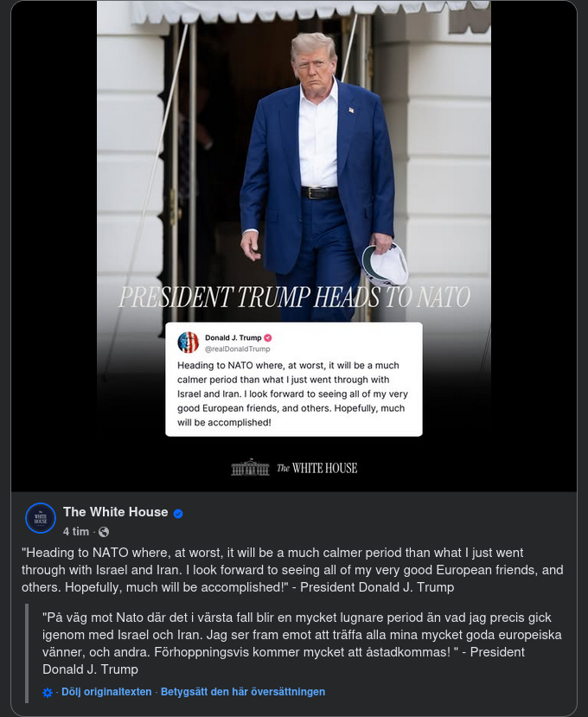The height and width of the screenshot is (717, 588).
Task: Click the @realDonaldTrump handle in the tweet
Action: [237, 349]
